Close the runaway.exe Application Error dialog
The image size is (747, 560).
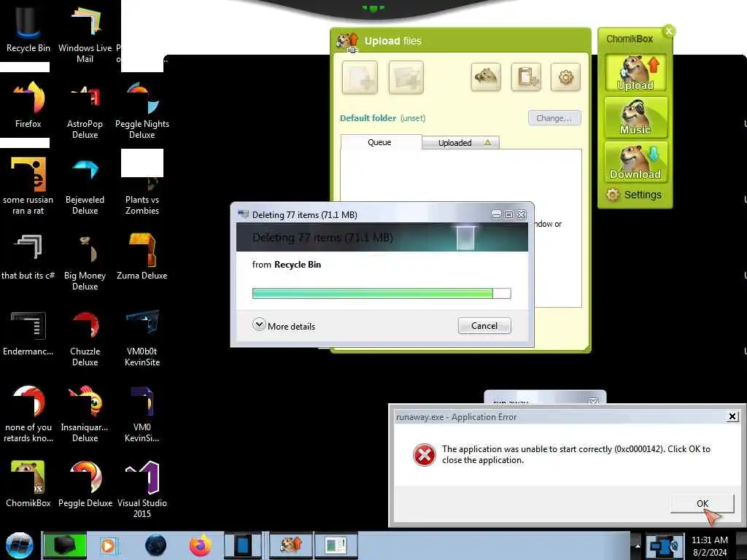tap(732, 416)
